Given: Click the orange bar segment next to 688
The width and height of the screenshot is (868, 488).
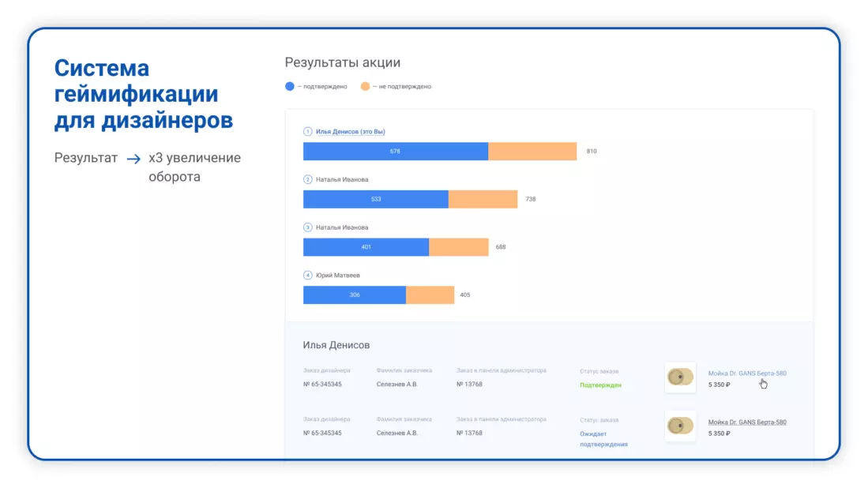Looking at the screenshot, I should coord(459,247).
